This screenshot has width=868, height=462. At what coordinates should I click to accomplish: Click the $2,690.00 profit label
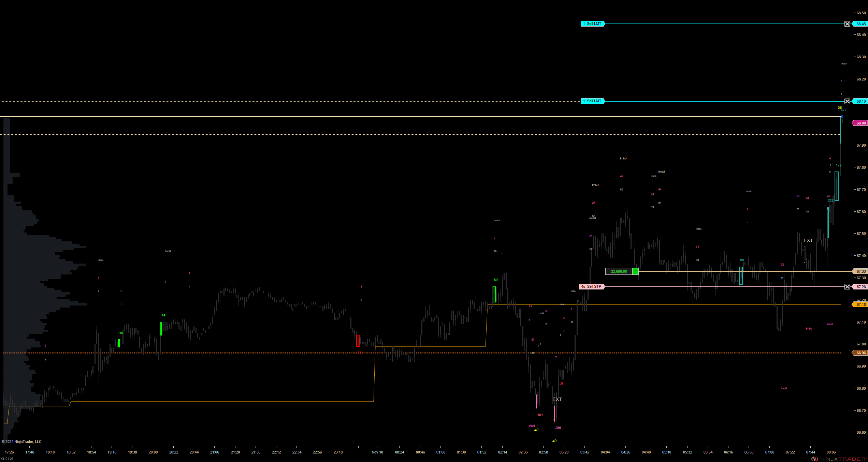(x=619, y=272)
